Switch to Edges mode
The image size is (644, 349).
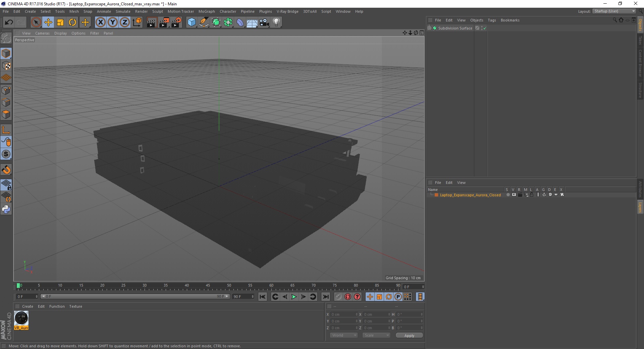pos(6,102)
